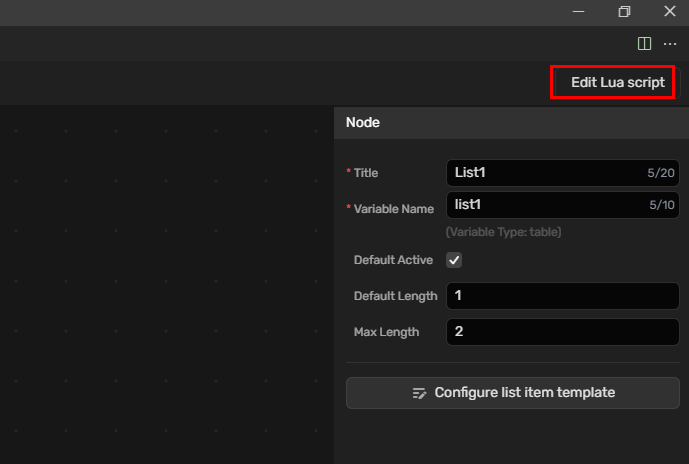Image resolution: width=689 pixels, height=464 pixels.
Task: Click the split editor layout icon
Action: [644, 43]
